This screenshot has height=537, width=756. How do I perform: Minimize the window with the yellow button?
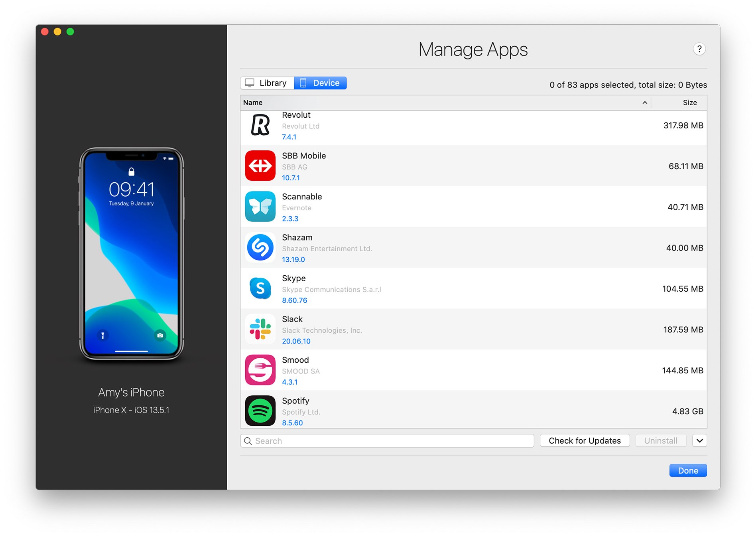(x=57, y=32)
